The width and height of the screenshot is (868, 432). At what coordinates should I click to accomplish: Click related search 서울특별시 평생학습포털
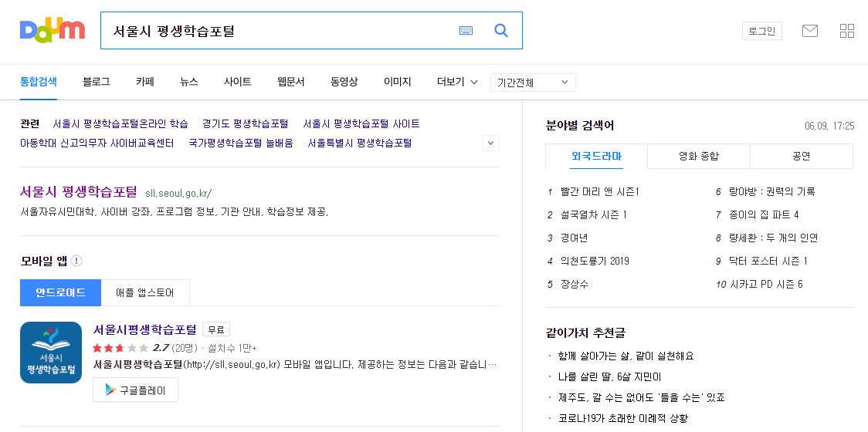tap(360, 143)
